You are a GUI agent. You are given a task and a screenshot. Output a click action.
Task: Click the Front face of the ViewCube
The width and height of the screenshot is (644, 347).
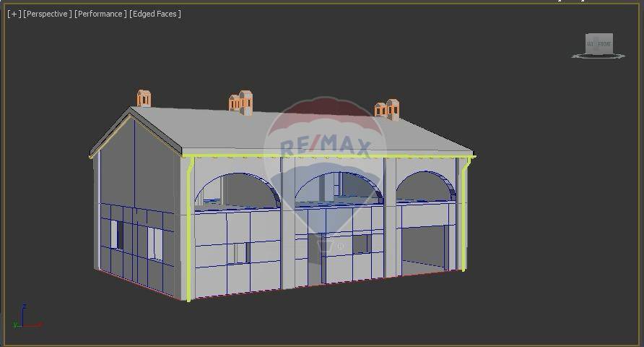coord(604,44)
